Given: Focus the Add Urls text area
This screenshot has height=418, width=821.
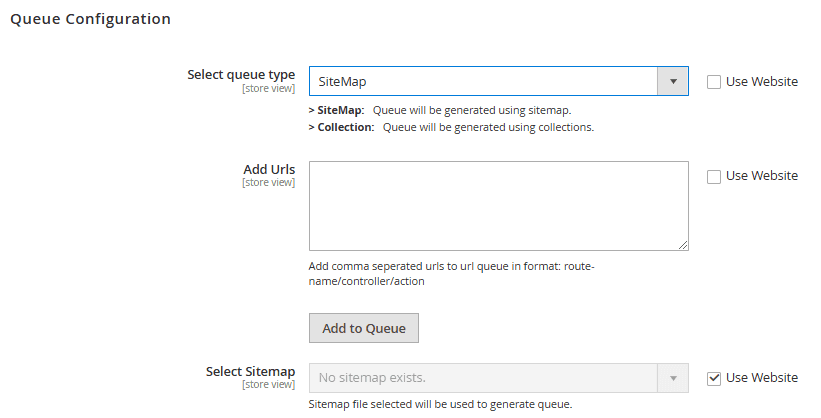Looking at the screenshot, I should coord(498,205).
